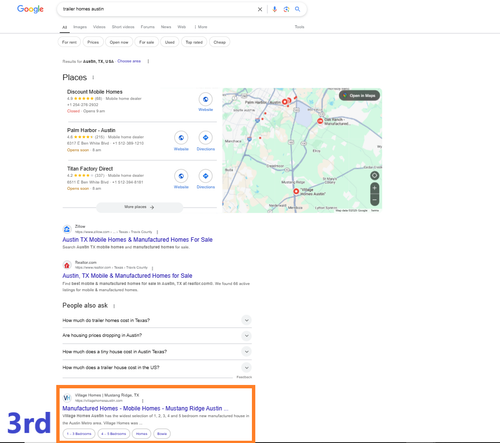
Task: Click the Zillow favicon
Action: click(x=67, y=229)
